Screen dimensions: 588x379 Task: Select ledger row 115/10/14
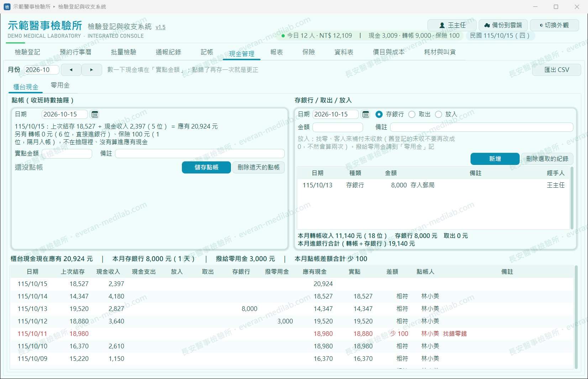pos(292,296)
